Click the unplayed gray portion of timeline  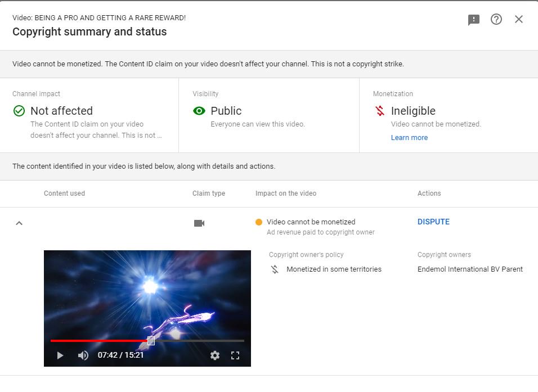[x=199, y=341]
